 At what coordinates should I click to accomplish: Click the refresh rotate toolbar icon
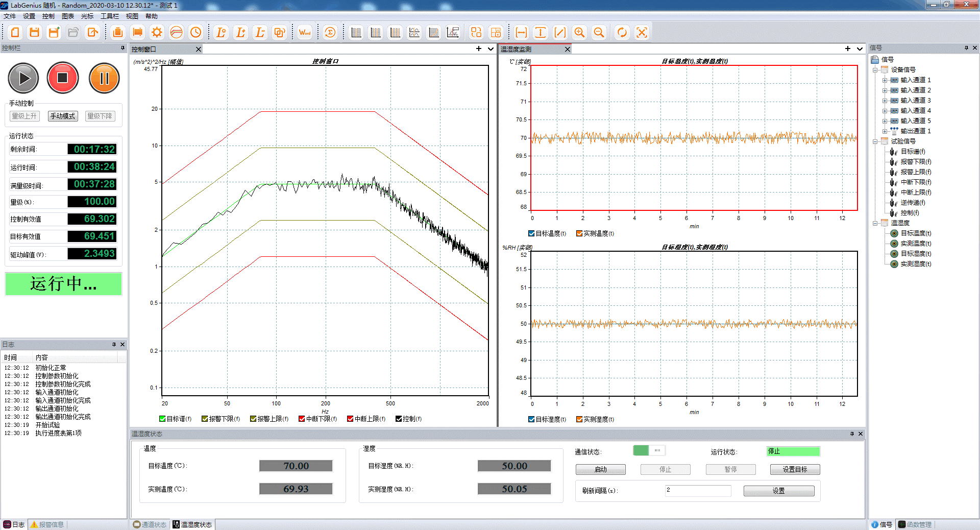coord(622,33)
